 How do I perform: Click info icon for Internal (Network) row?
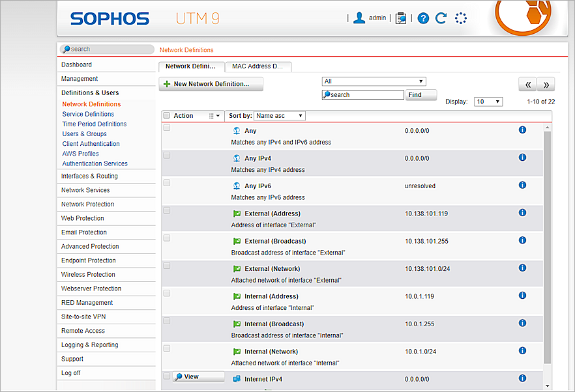tap(522, 351)
